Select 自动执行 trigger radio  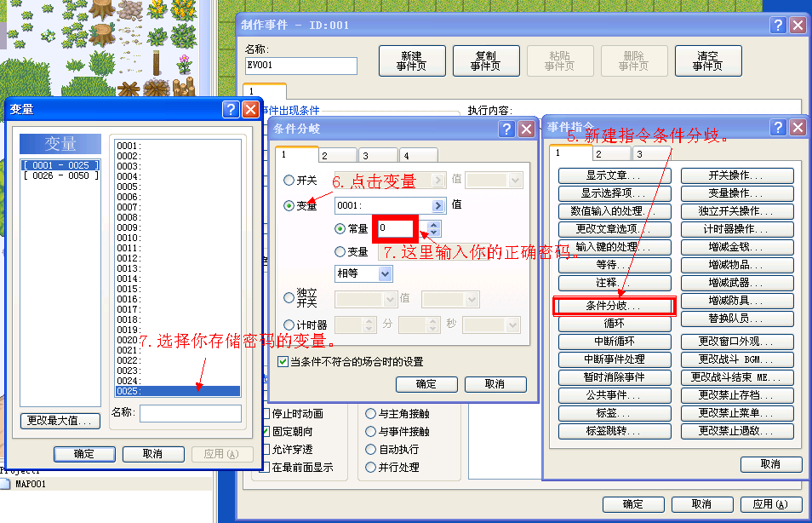click(370, 450)
